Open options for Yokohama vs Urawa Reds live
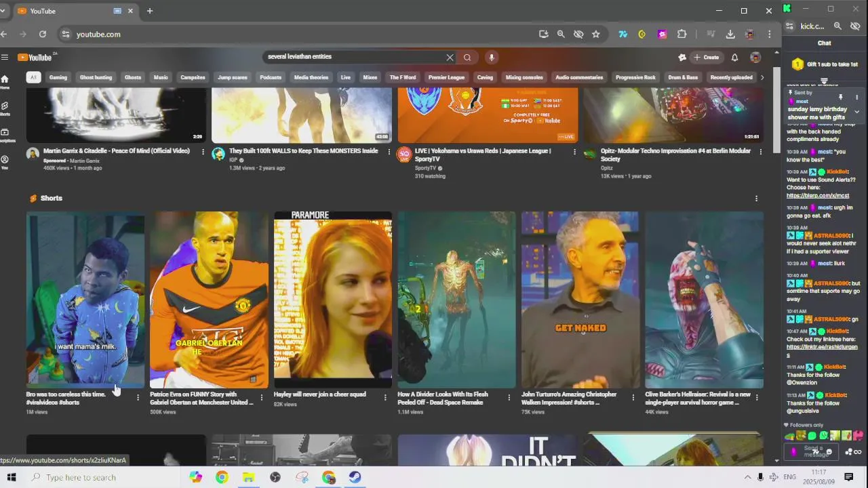 click(x=574, y=152)
